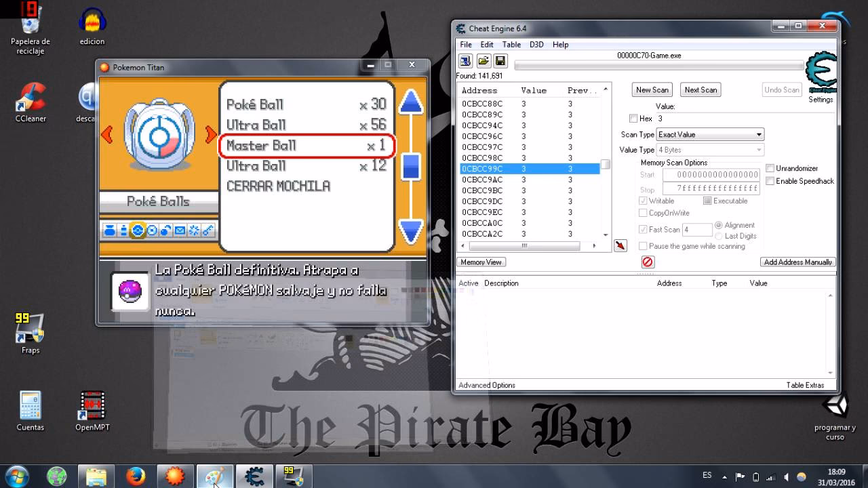The height and width of the screenshot is (488, 868).
Task: Click the open file folder toolbar icon
Action: coord(484,61)
